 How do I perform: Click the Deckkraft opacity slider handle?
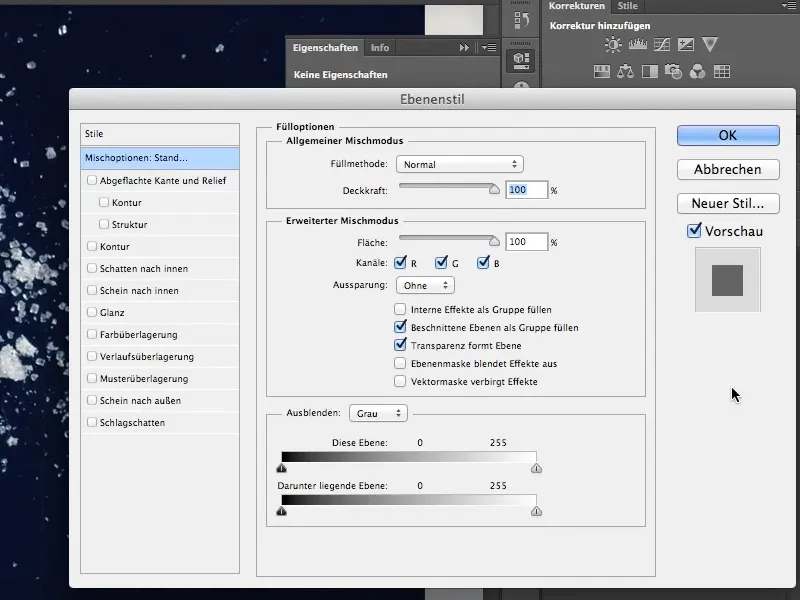pyautogui.click(x=494, y=189)
